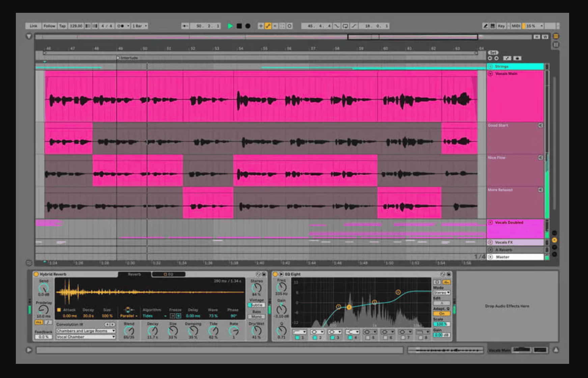The image size is (588, 378).
Task: Toggle the Draw Mode pencil icon
Action: coord(485,26)
